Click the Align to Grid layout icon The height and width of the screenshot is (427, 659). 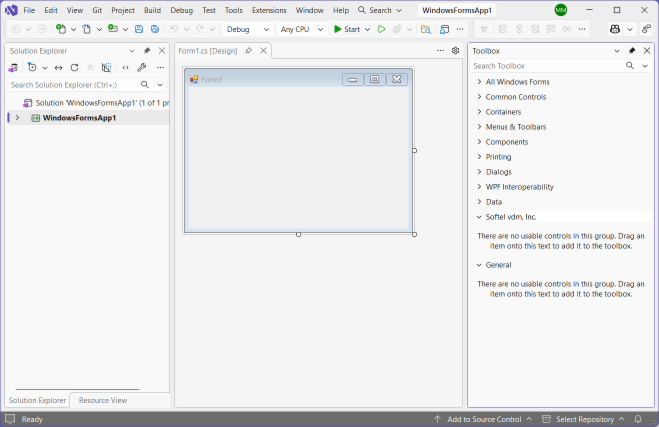[484, 29]
